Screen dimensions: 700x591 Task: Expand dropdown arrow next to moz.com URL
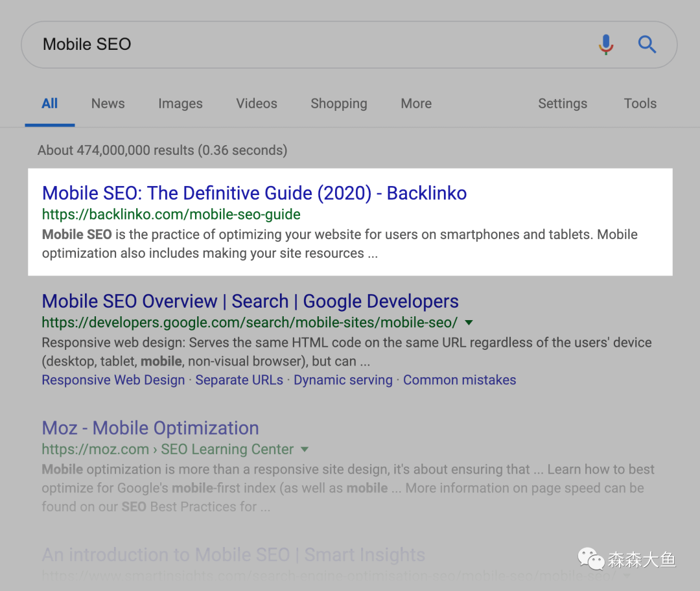point(305,449)
